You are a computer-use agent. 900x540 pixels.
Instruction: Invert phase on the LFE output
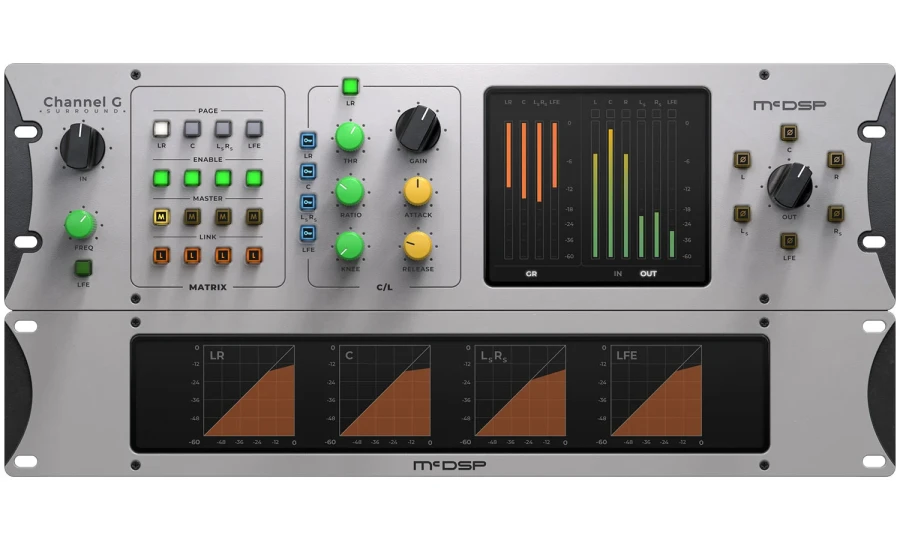tap(789, 240)
